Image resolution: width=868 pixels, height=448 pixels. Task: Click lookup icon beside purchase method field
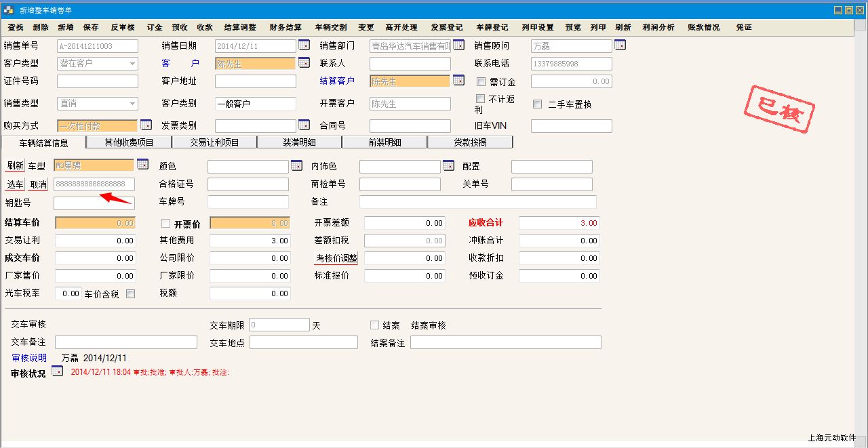[146, 125]
